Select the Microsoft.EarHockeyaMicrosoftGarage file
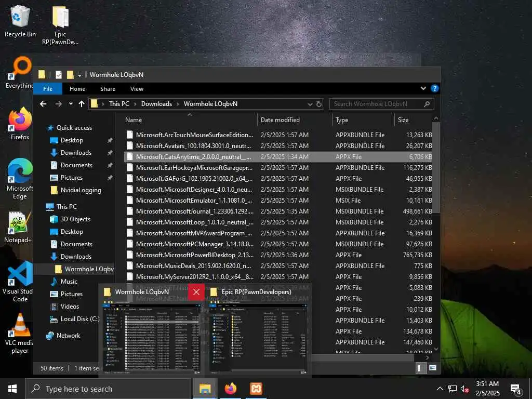 click(278, 168)
